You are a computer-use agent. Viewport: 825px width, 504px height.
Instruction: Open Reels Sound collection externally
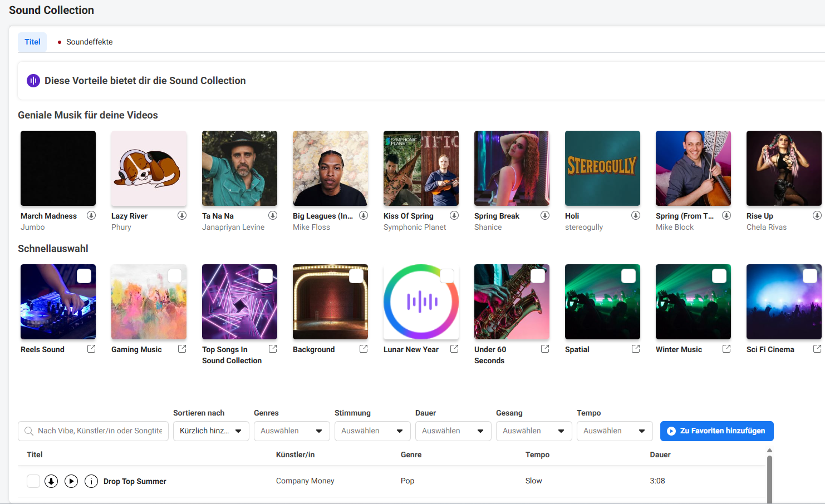tap(91, 349)
